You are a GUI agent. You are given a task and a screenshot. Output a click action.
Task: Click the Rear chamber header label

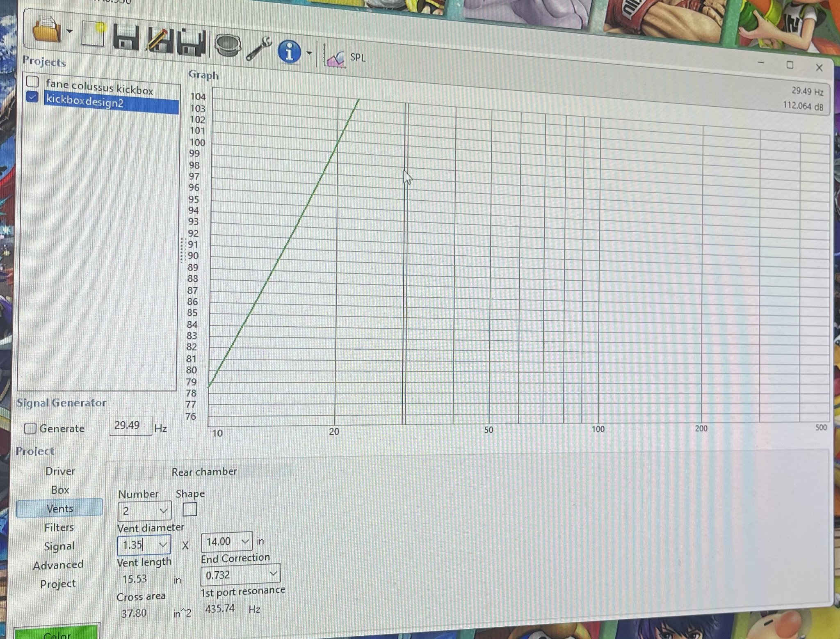coord(204,472)
